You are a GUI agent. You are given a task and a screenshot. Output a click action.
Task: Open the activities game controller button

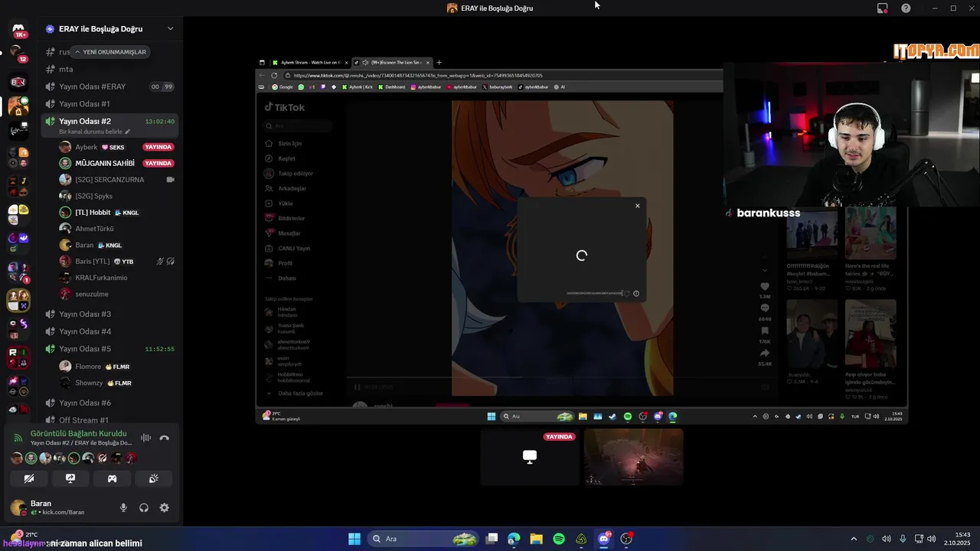click(112, 478)
